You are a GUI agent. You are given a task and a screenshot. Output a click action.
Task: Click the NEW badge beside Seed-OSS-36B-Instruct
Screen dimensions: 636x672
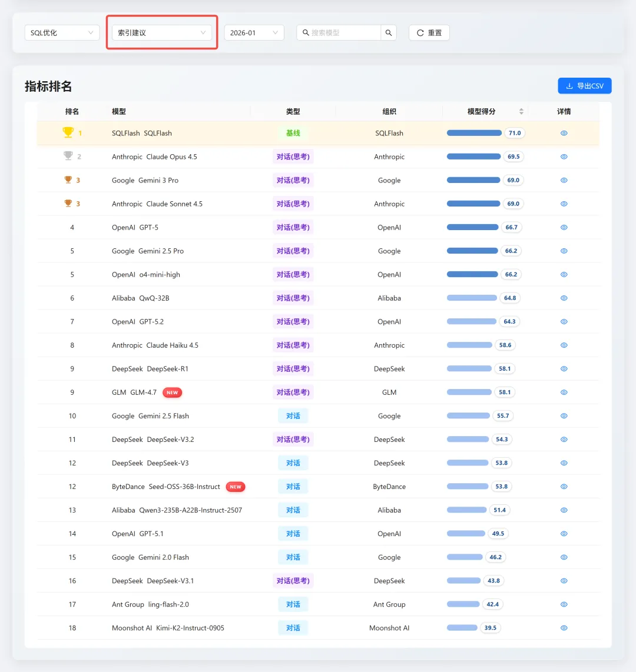tap(236, 487)
